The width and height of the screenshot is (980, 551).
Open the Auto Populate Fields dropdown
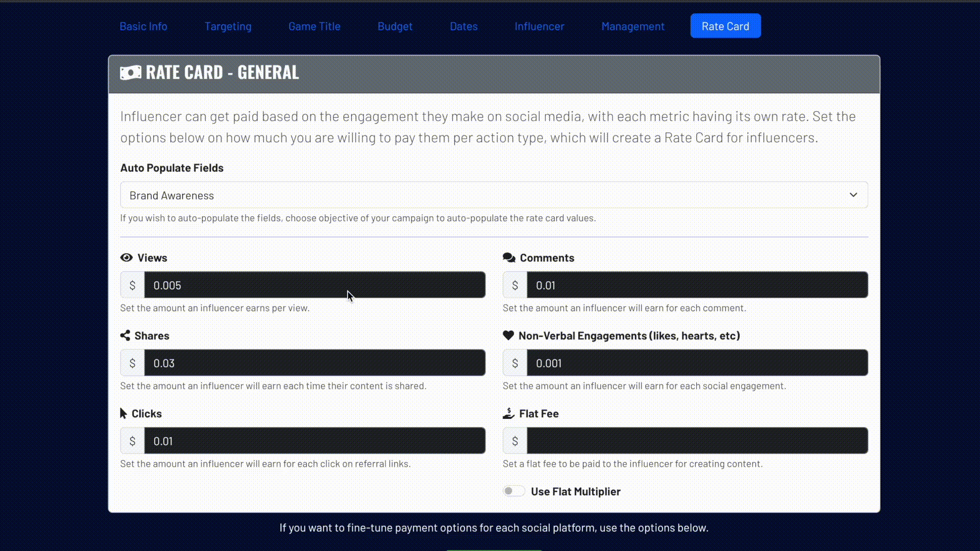point(493,195)
